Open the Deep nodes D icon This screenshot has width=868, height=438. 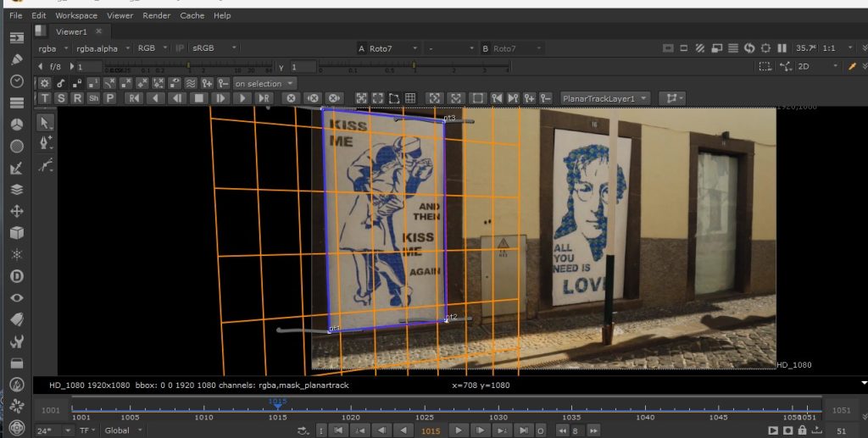coord(17,276)
